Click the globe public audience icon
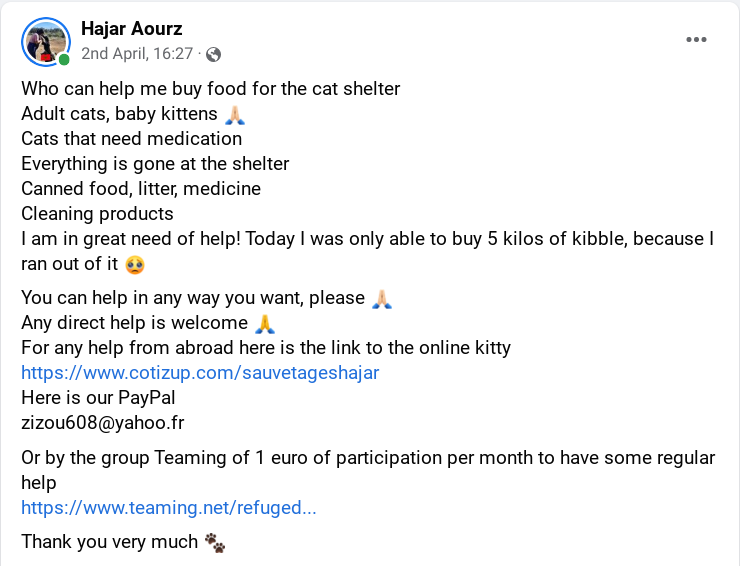 point(213,54)
